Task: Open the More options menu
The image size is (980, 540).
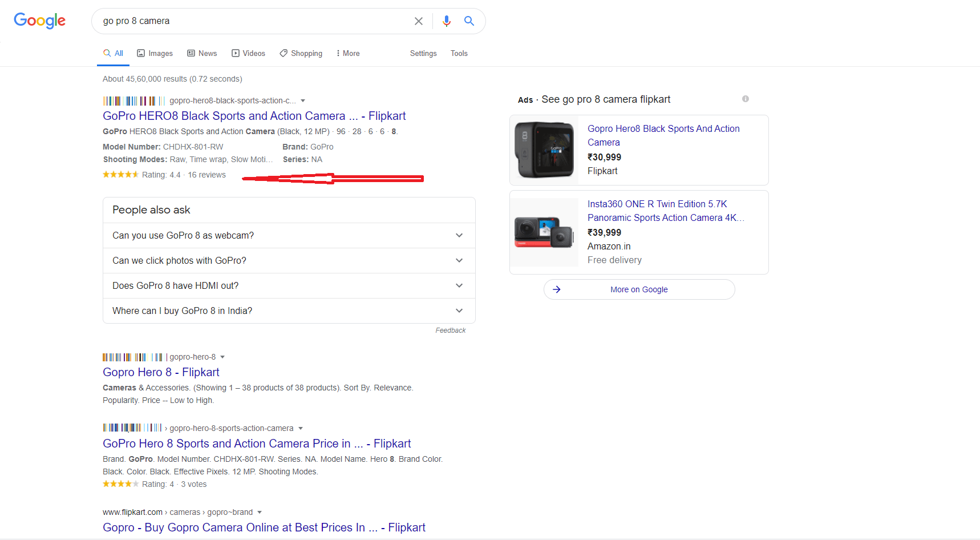Action: tap(348, 53)
